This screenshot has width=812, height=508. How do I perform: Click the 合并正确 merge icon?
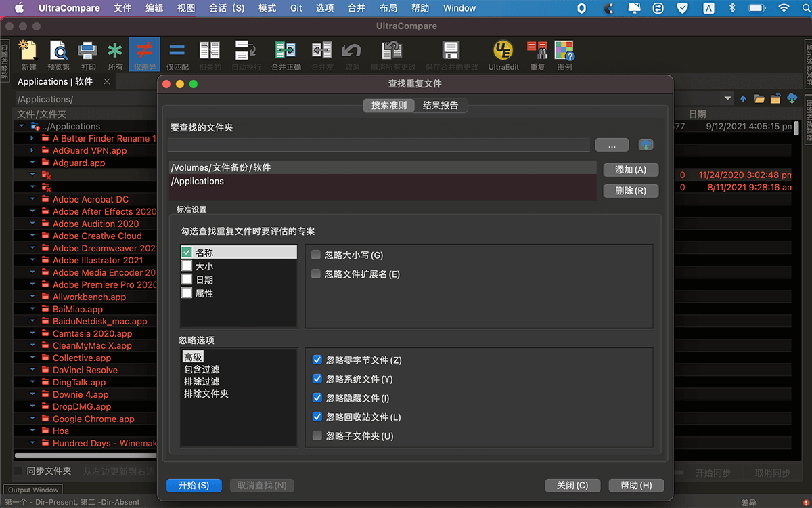tap(286, 51)
